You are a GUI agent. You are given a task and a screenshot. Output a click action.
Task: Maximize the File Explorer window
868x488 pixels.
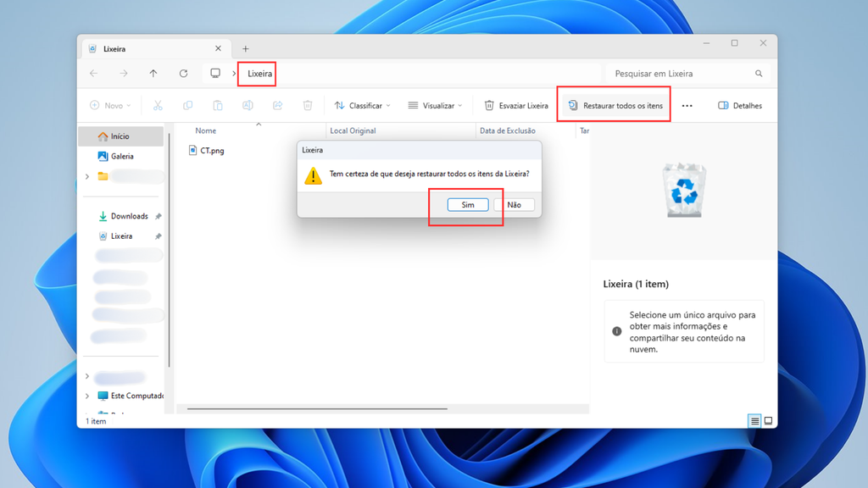pos(735,43)
